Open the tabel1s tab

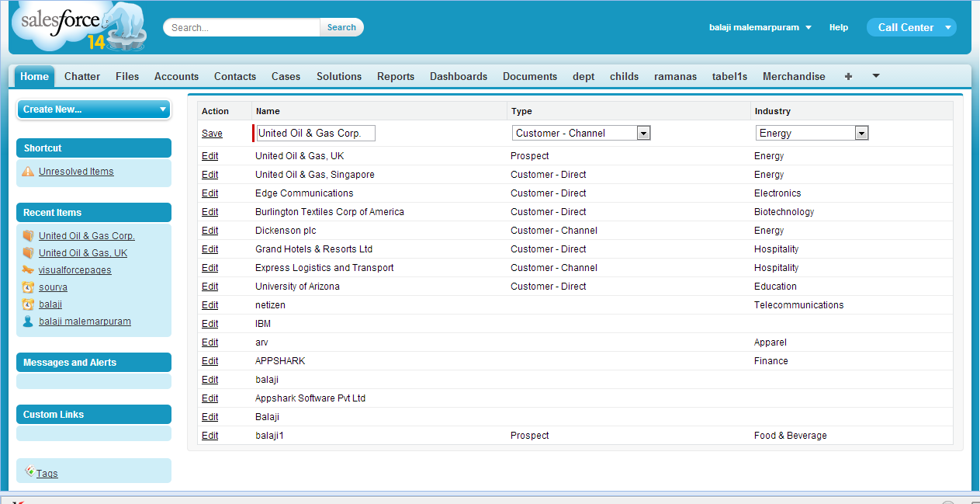click(x=729, y=76)
